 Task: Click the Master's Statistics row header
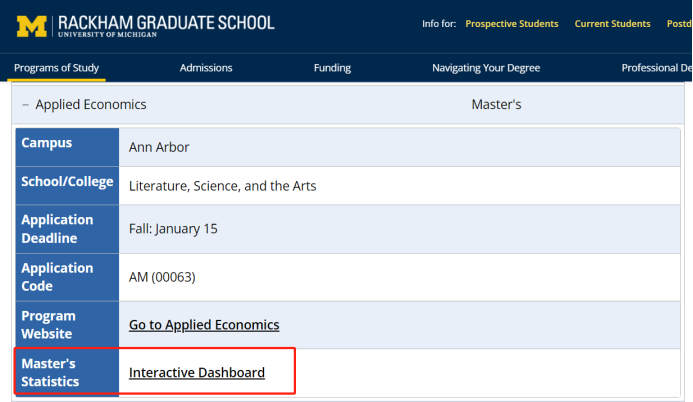tap(67, 372)
